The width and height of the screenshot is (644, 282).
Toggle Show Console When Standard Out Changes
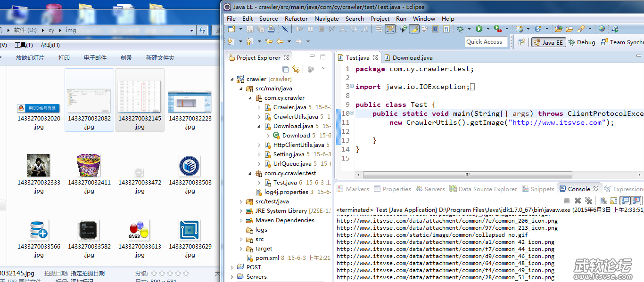click(x=624, y=201)
